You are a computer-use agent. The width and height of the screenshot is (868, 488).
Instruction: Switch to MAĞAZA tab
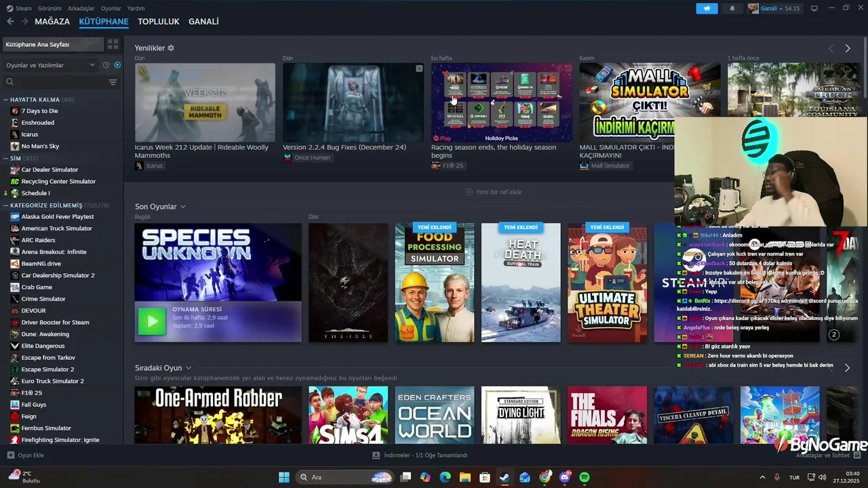click(52, 22)
